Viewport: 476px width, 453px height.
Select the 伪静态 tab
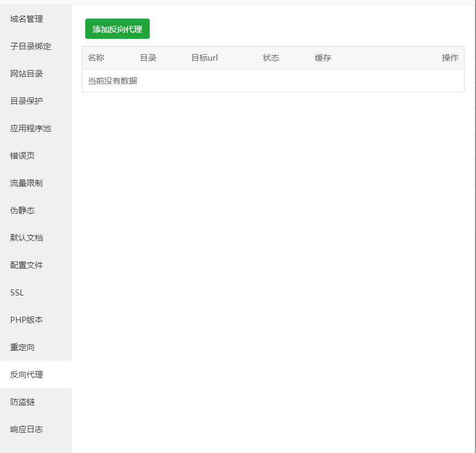[x=36, y=210]
